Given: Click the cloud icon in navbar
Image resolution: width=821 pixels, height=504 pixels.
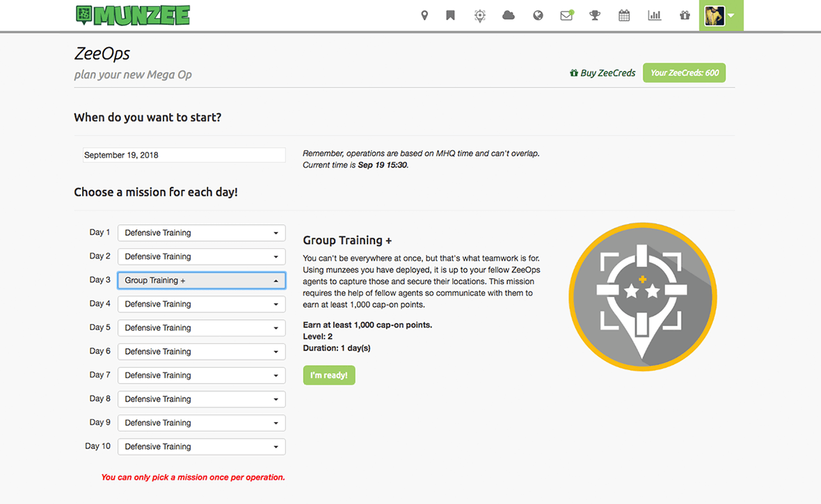Looking at the screenshot, I should point(509,16).
